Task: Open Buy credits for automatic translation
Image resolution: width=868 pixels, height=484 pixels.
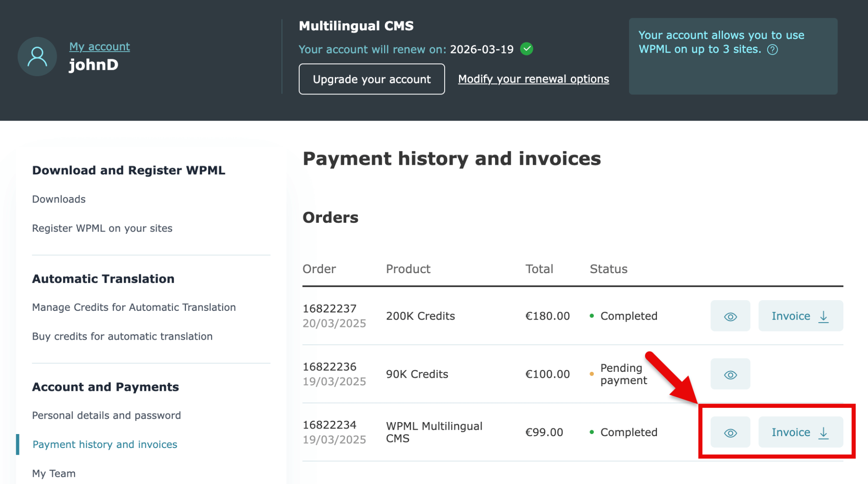Action: click(122, 336)
